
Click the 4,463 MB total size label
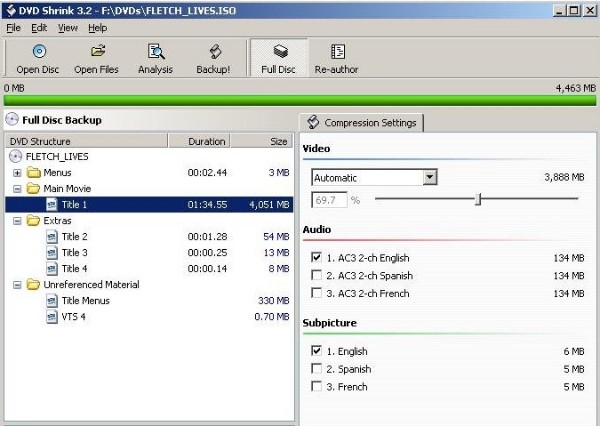click(x=576, y=88)
